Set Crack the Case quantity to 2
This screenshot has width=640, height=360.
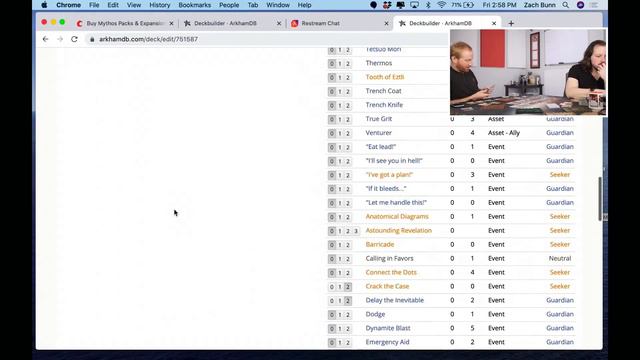pos(348,287)
